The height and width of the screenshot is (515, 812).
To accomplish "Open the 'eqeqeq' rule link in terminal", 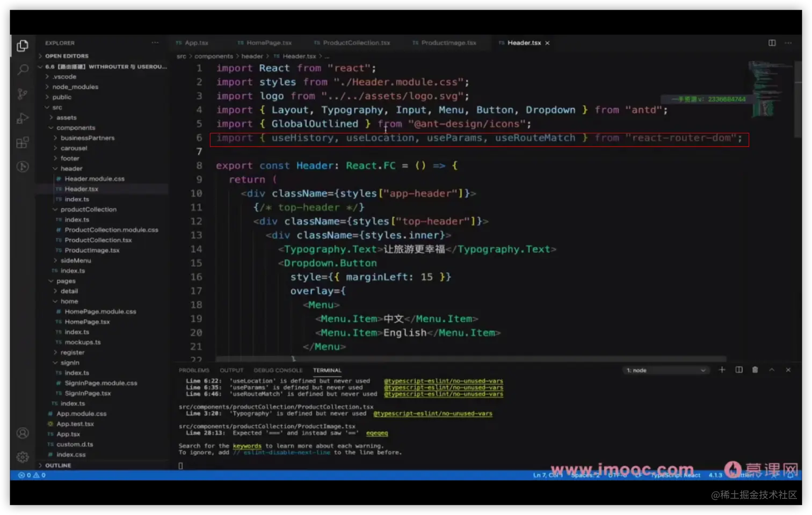I will tap(377, 433).
